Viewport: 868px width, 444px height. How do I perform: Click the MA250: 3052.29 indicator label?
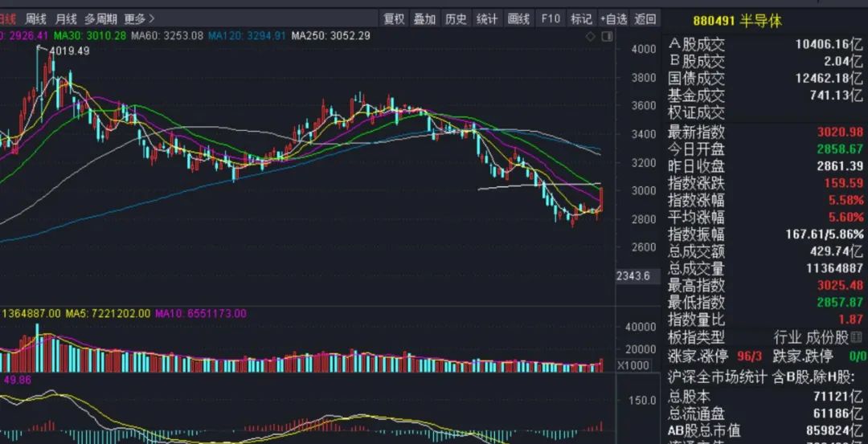[x=330, y=36]
